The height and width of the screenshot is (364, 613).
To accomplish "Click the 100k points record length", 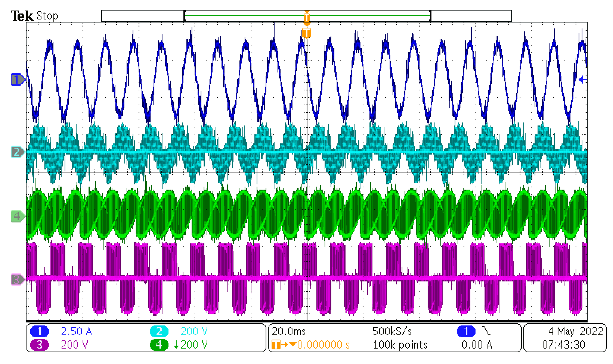I will [x=400, y=345].
